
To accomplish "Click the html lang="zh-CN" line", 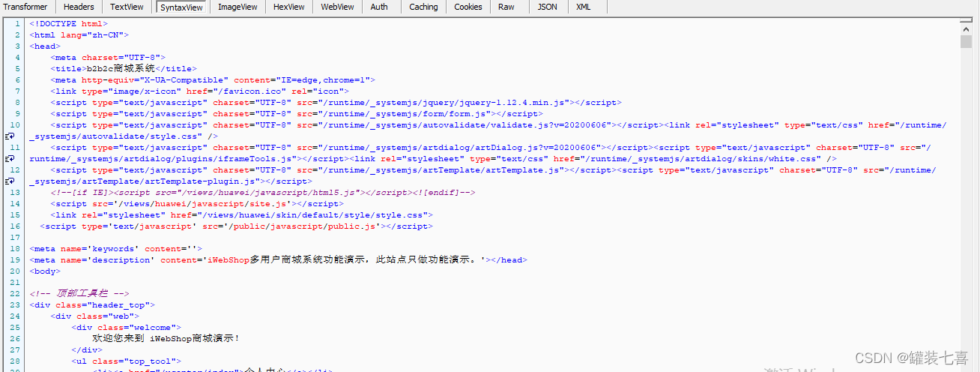I will click(79, 35).
